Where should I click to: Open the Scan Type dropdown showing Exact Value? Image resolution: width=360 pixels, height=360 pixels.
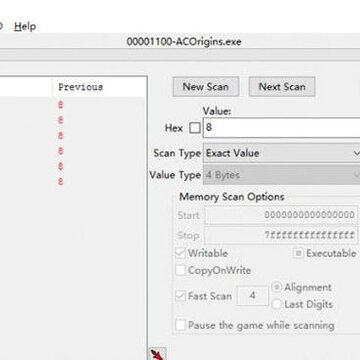[x=281, y=153]
